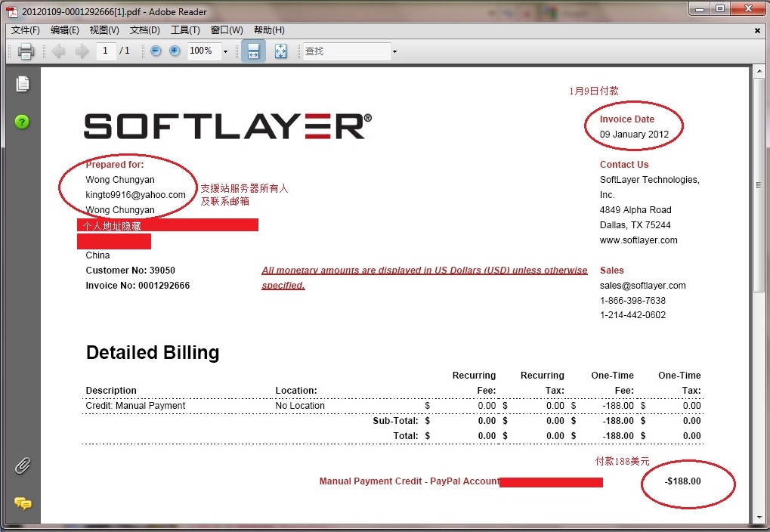Click the No Location cell
Viewport: 770px width, 532px height.
pos(299,405)
